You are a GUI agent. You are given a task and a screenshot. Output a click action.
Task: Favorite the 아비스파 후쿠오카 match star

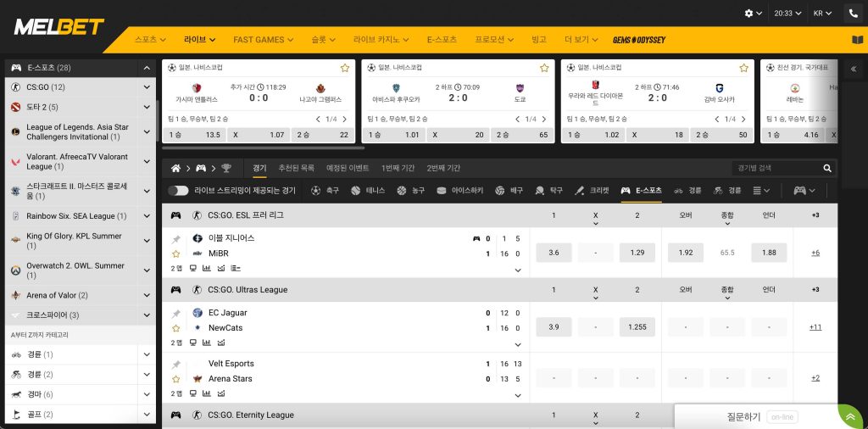coord(544,68)
